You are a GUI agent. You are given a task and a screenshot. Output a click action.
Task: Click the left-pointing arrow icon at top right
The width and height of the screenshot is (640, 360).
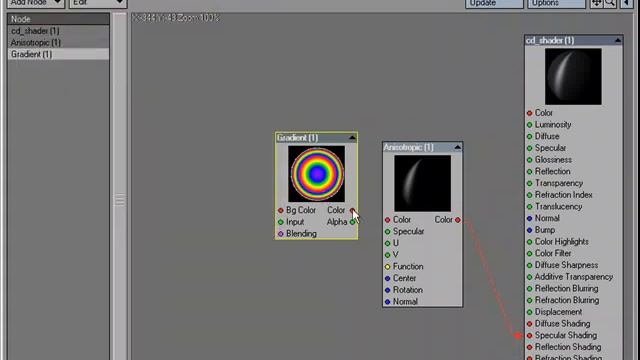(627, 3)
